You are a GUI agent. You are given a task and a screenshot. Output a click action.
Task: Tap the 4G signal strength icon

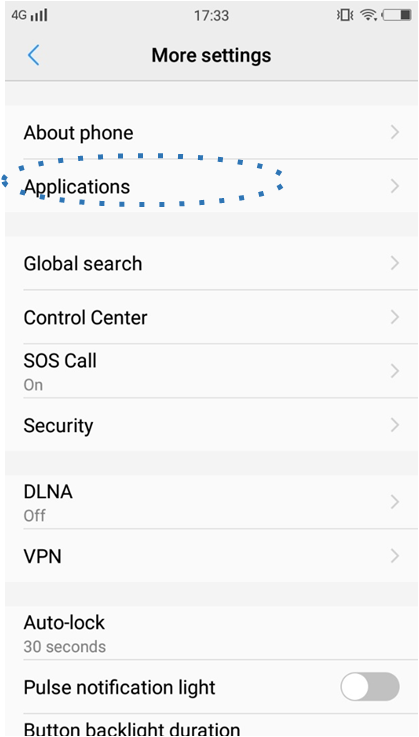tap(29, 15)
